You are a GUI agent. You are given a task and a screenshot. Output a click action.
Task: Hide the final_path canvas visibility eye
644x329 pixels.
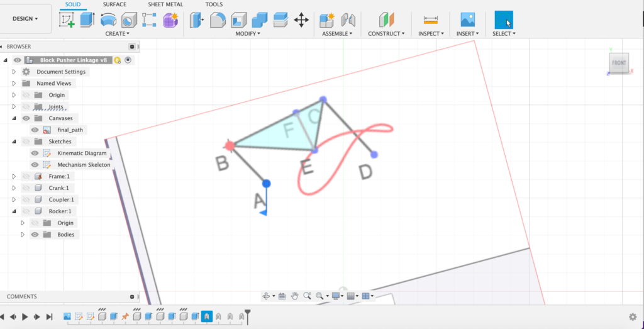35,130
